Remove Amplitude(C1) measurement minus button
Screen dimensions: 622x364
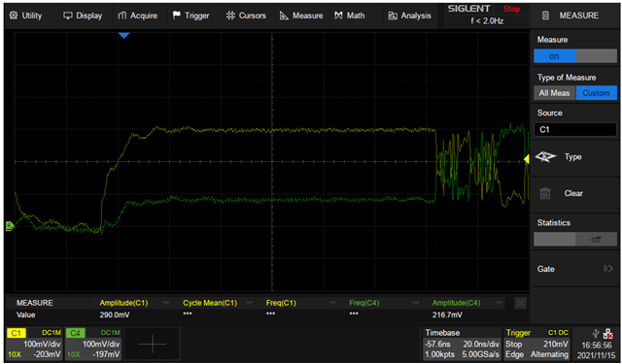tap(166, 303)
